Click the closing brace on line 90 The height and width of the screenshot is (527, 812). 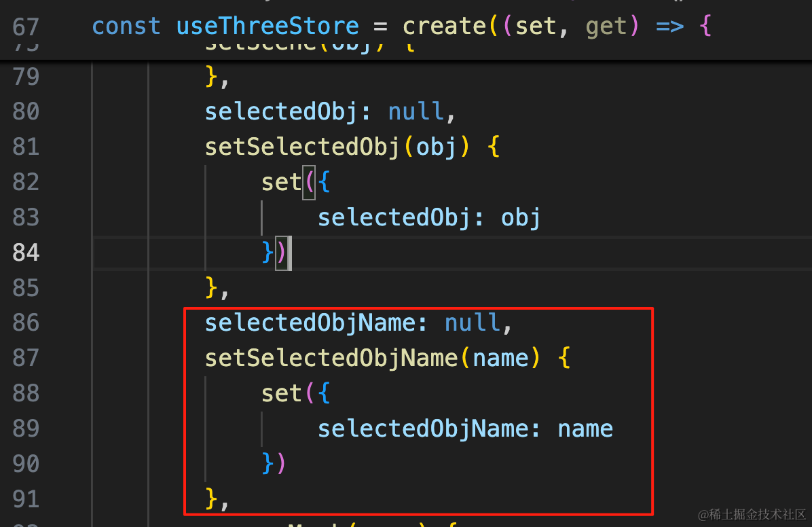coord(267,464)
